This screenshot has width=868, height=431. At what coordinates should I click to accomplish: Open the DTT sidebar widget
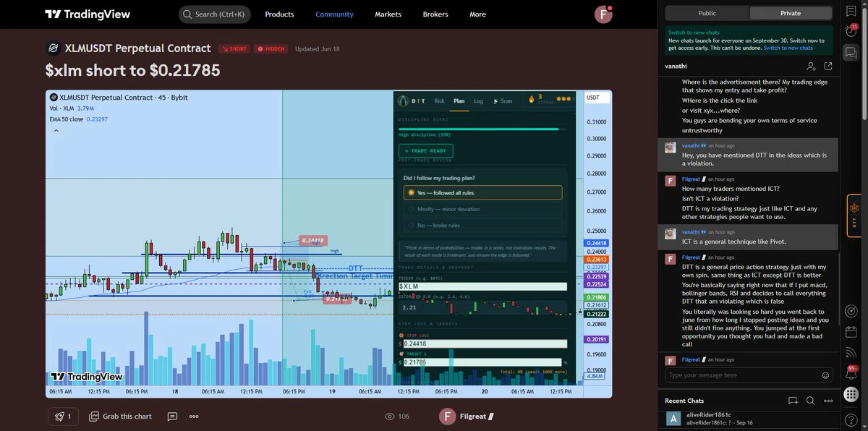coord(854,216)
